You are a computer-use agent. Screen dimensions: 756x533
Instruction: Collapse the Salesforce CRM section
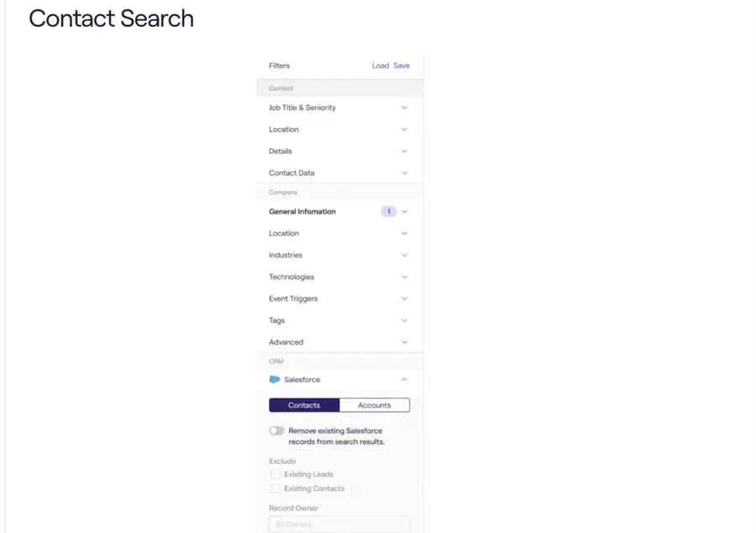(404, 379)
